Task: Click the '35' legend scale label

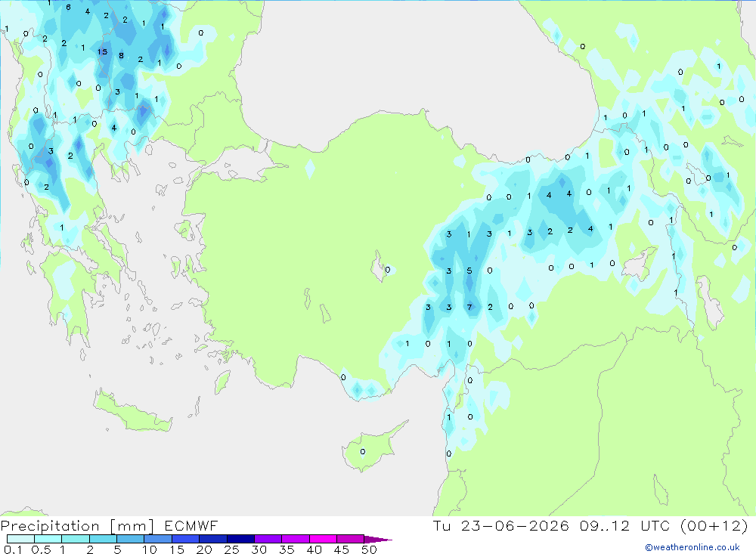Action: pos(287,549)
